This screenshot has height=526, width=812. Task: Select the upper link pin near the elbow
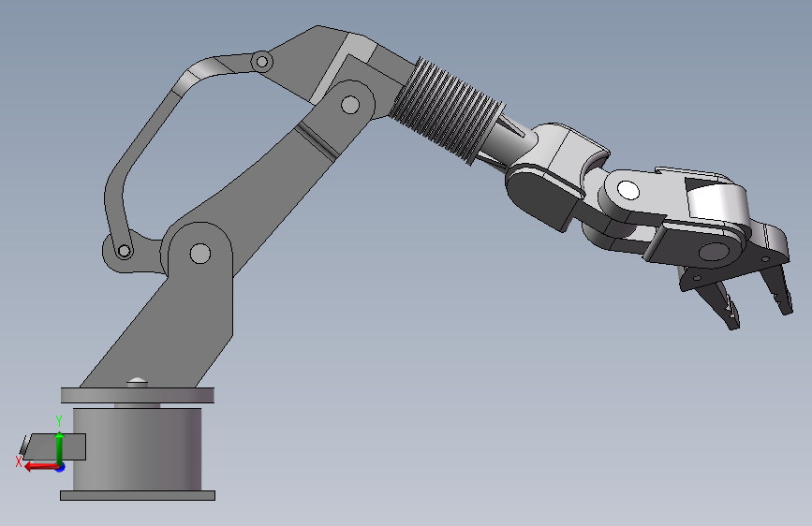(262, 62)
